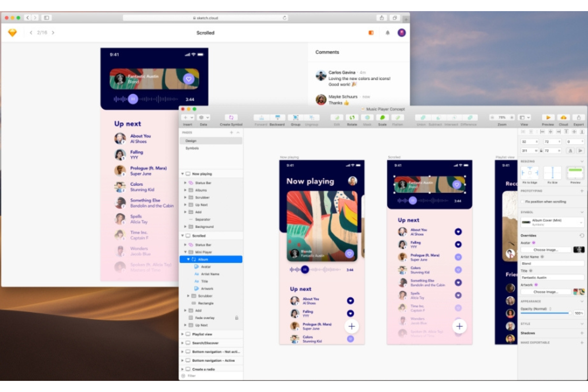This screenshot has height=392, width=588.
Task: Click Choose Image button for Artwork
Action: (x=545, y=292)
